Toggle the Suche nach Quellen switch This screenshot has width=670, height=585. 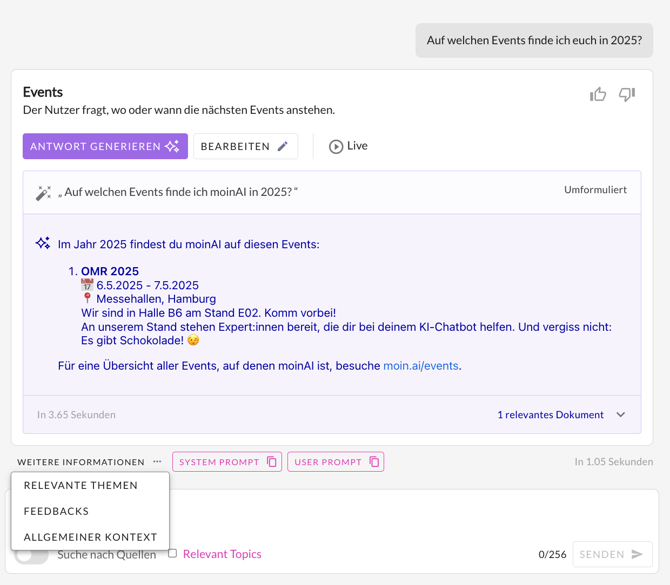tap(32, 555)
